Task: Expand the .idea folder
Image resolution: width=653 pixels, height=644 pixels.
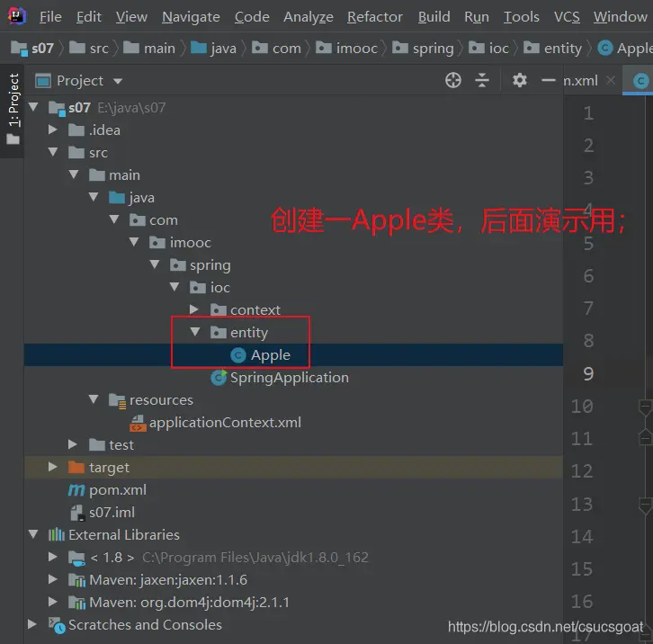Action: pyautogui.click(x=53, y=130)
